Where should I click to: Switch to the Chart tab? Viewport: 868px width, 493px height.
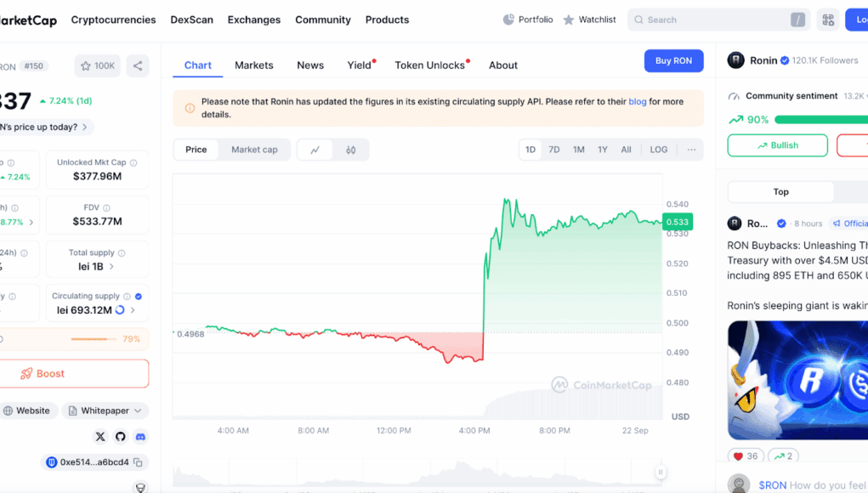point(197,65)
